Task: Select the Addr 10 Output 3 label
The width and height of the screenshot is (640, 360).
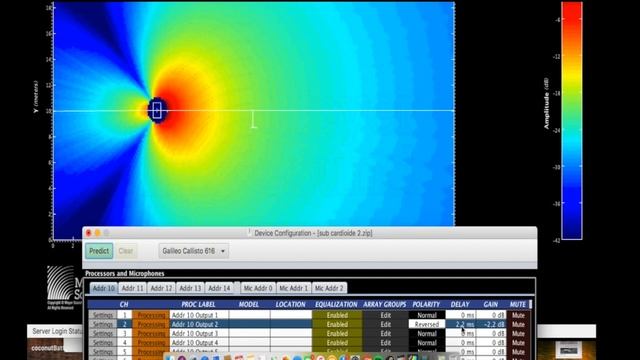Action: coord(199,333)
